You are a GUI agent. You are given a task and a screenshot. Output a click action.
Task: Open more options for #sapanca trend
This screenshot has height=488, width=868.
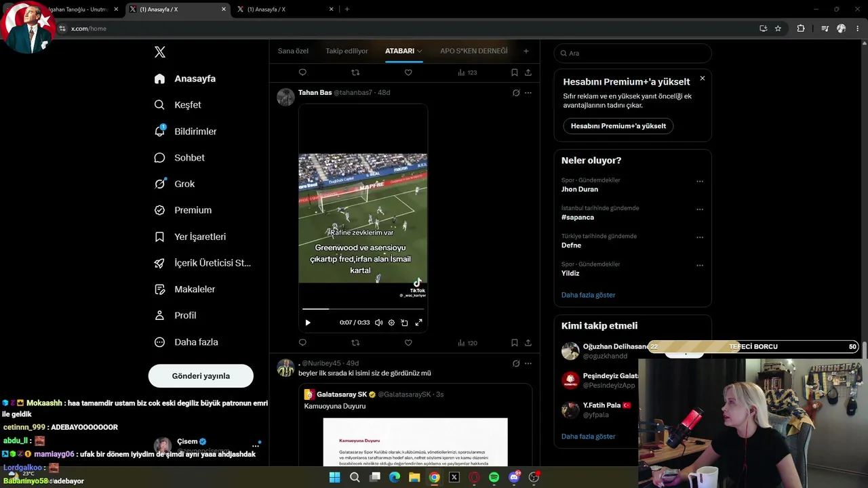pos(700,209)
